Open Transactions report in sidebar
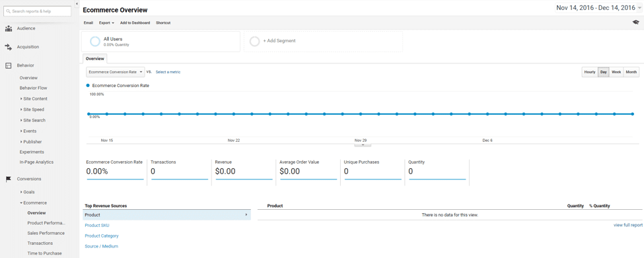The image size is (644, 258). [40, 243]
